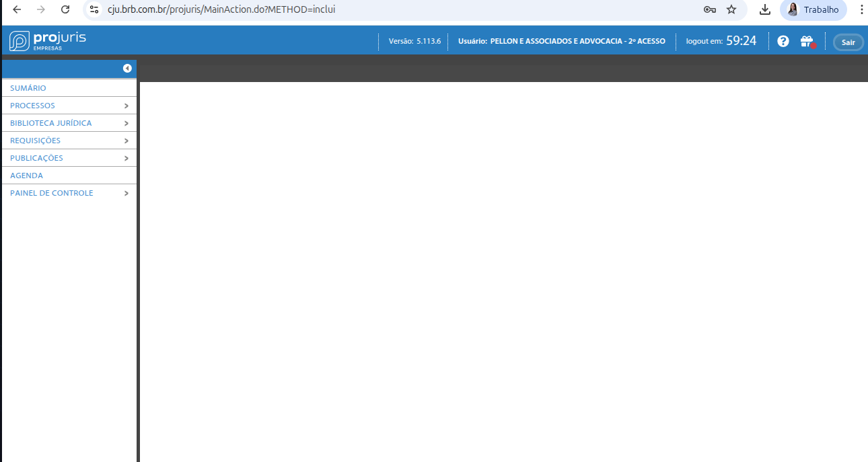Screen dimensions: 868x462
Task: Select the Publicações menu item
Action: (x=37, y=158)
